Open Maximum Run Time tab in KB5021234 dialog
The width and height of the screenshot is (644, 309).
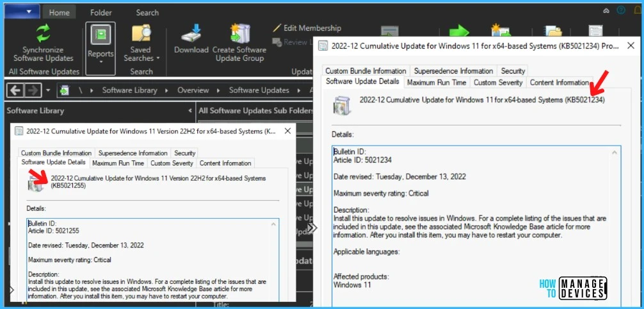(x=437, y=82)
